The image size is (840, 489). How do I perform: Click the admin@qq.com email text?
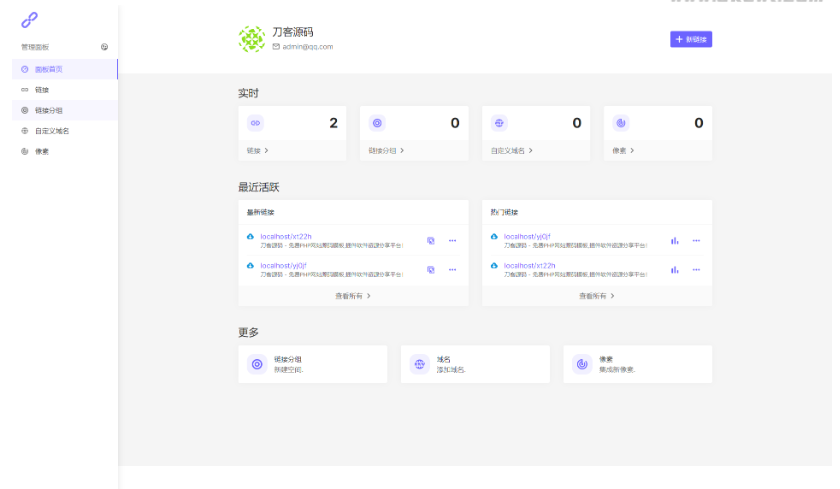click(308, 47)
